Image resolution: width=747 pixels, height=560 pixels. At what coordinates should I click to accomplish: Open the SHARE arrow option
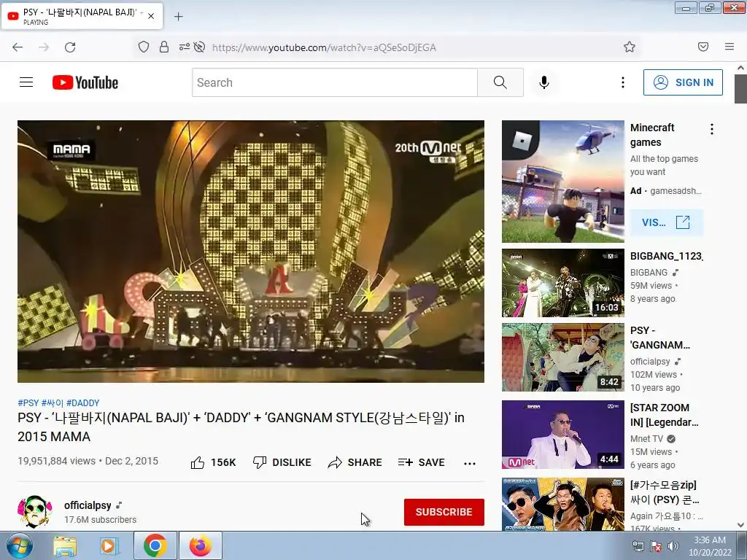click(355, 462)
